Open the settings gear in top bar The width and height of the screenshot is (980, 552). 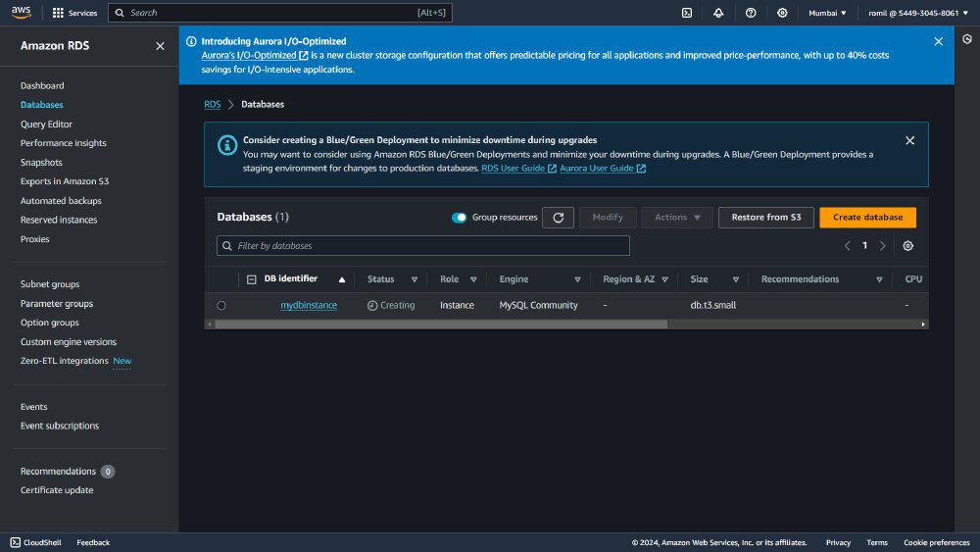click(x=782, y=13)
